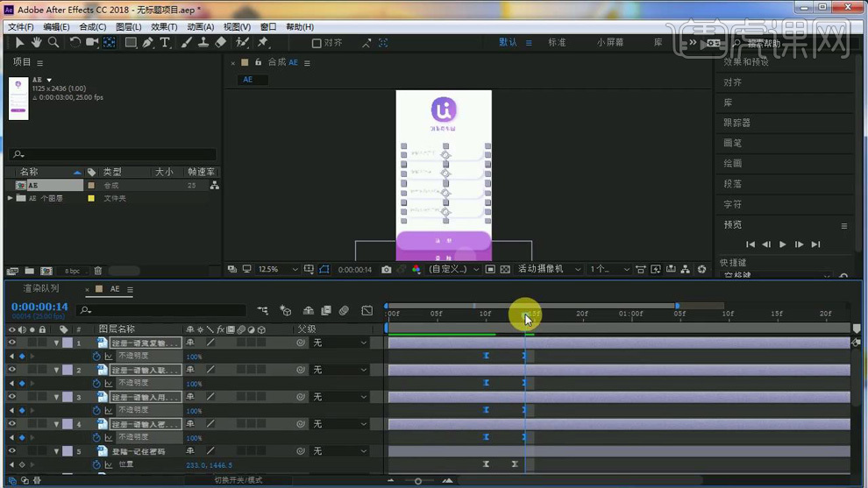The height and width of the screenshot is (488, 868).
Task: Select the Eraser tool
Action: tap(220, 42)
